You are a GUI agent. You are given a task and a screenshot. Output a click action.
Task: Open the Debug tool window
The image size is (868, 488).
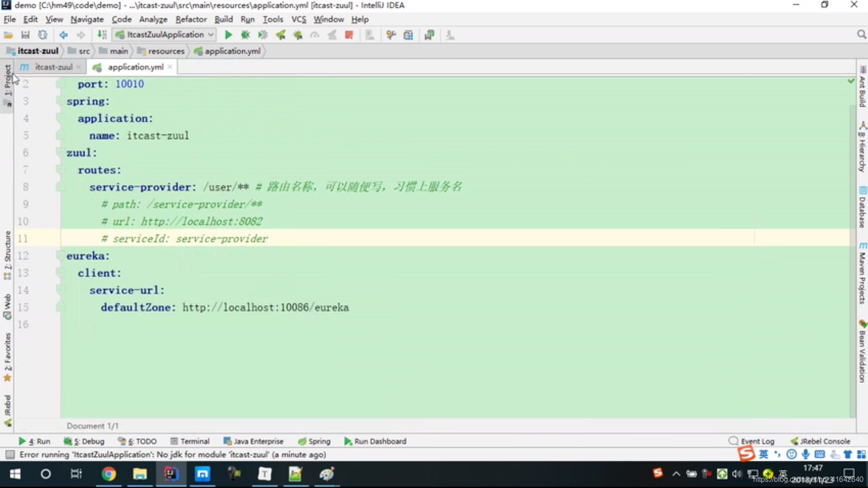pos(84,441)
